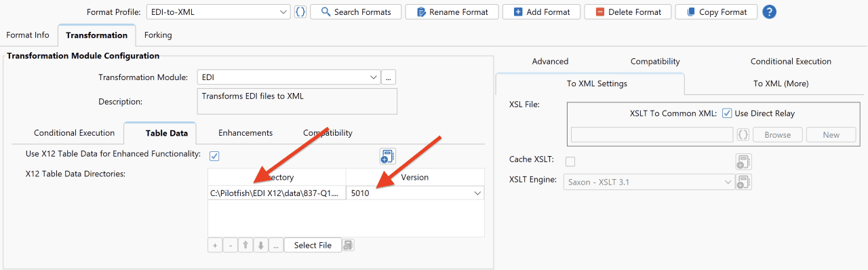Click the property icon beside XSLT Engine dropdown
The image size is (868, 270).
coord(744,182)
